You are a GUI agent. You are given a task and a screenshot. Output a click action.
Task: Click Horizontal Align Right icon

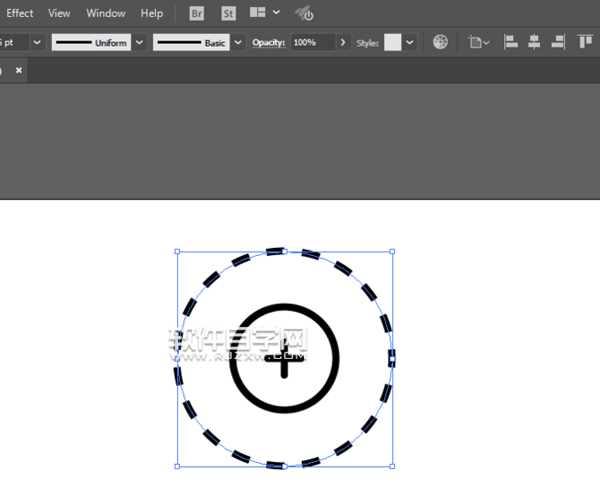[558, 43]
